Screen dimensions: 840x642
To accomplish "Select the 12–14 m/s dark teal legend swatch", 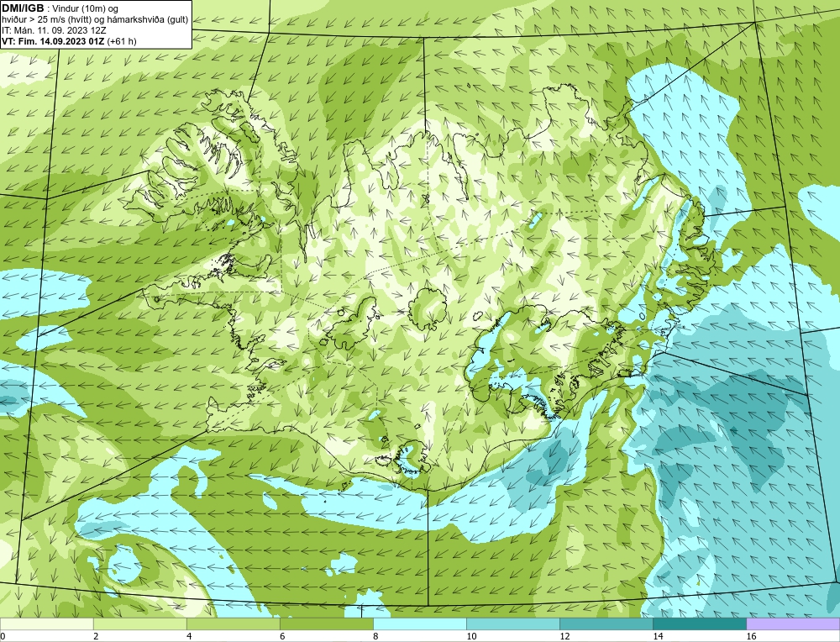I will tap(606, 624).
